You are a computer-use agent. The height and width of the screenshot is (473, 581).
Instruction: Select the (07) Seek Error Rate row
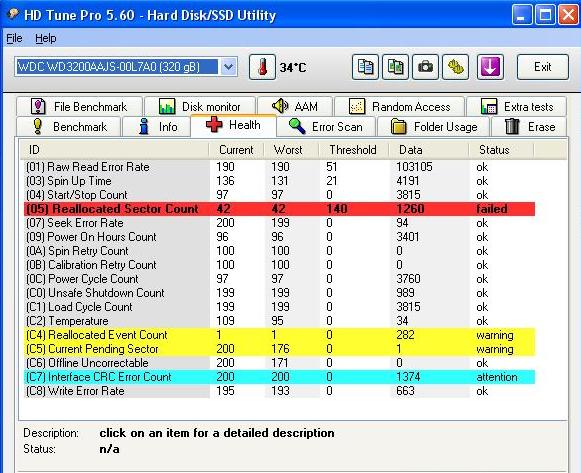(279, 223)
